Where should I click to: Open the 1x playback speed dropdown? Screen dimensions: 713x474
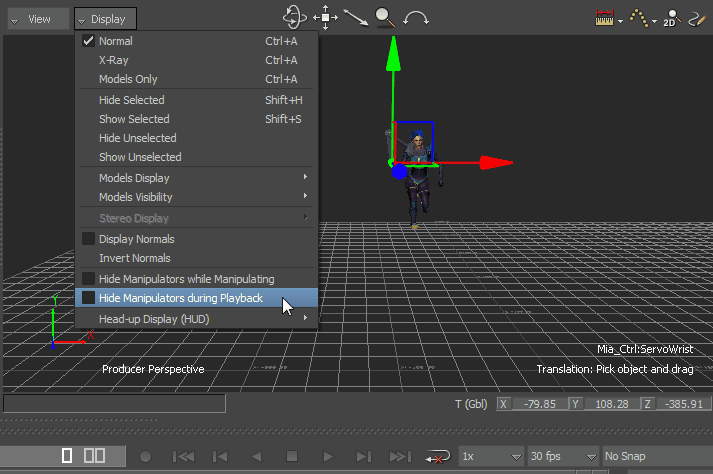coord(491,456)
